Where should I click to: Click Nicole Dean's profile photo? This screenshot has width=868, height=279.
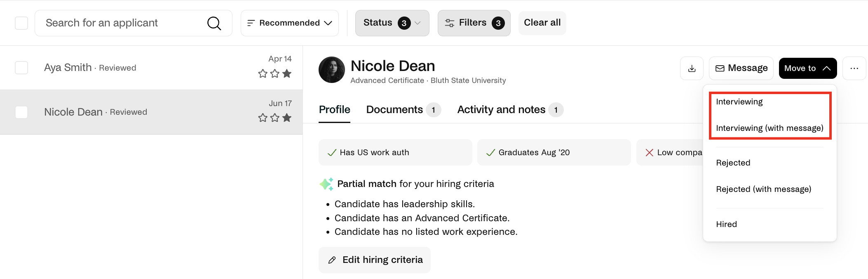332,70
